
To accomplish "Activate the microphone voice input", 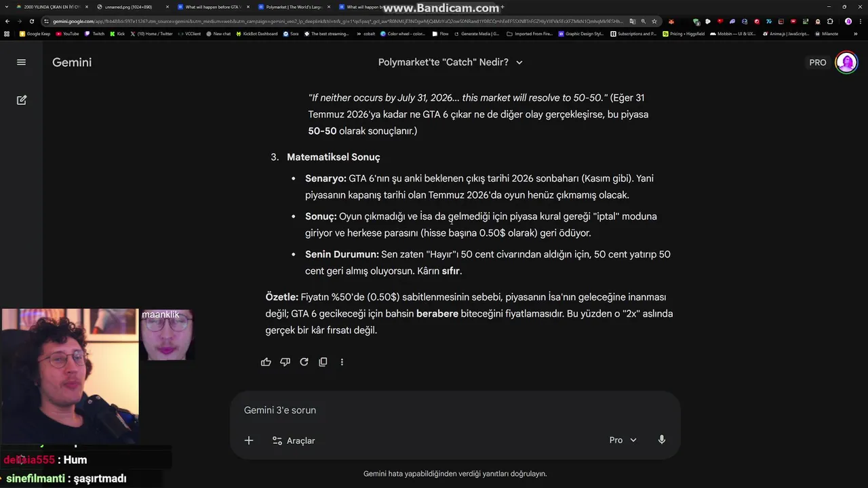I will (662, 440).
